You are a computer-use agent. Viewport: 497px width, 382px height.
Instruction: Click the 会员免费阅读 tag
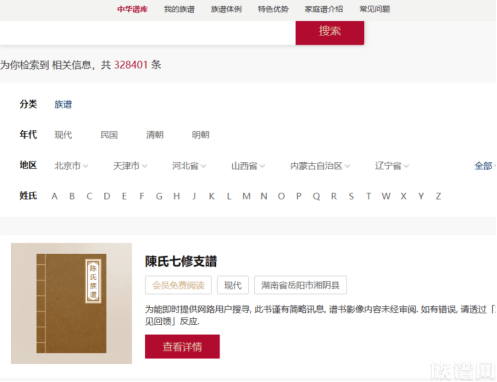point(178,285)
